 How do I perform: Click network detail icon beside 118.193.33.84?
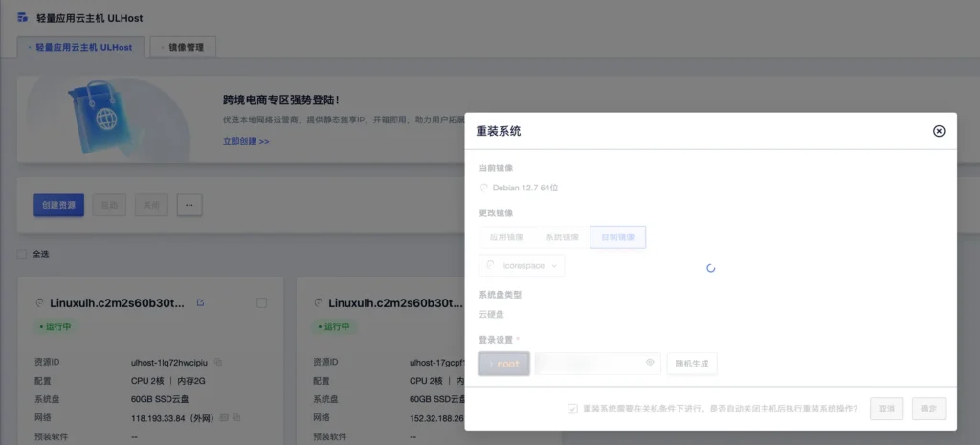pyautogui.click(x=224, y=417)
